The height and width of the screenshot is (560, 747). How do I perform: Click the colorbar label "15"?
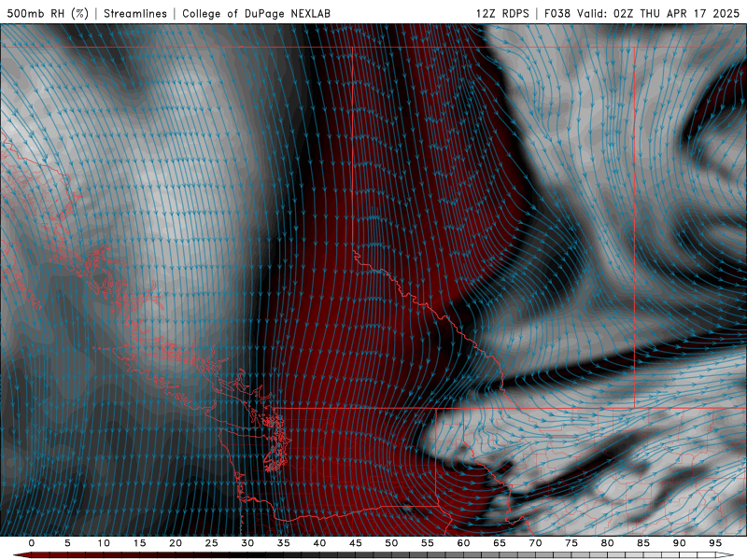[x=139, y=543]
